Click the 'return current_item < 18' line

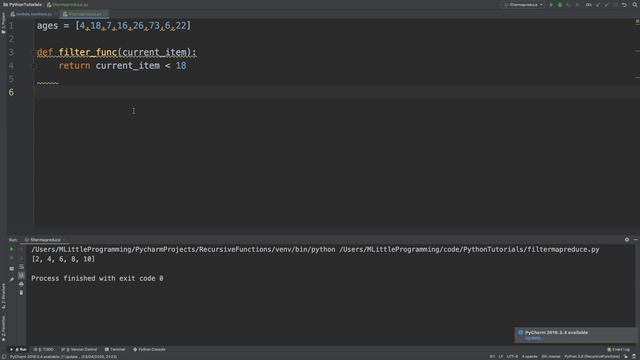[122, 66]
